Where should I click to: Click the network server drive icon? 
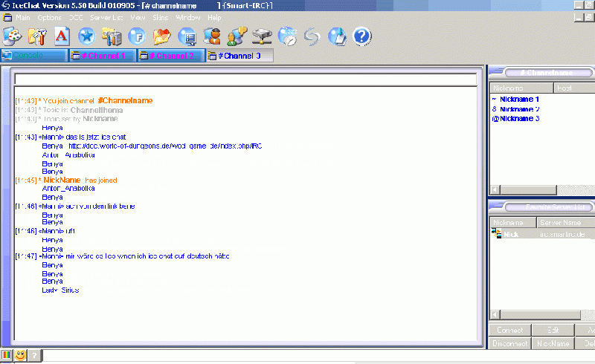tap(263, 36)
